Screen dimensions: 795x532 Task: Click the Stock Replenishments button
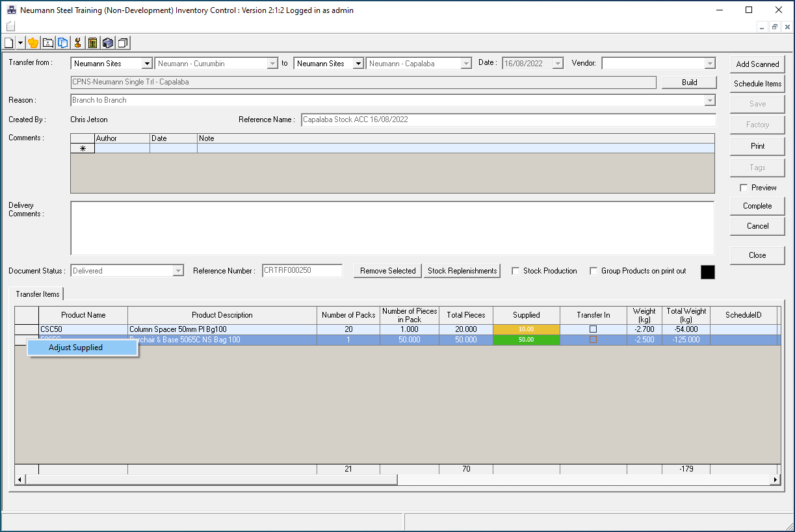pyautogui.click(x=462, y=271)
